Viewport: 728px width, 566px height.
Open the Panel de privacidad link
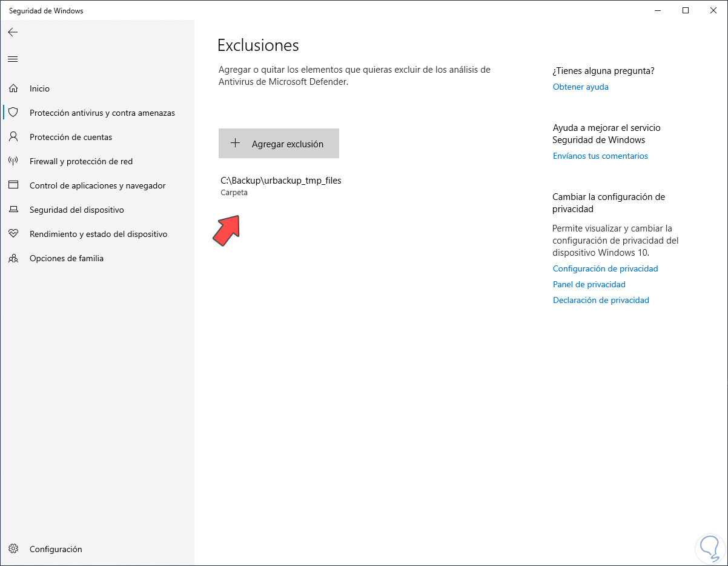tap(589, 284)
